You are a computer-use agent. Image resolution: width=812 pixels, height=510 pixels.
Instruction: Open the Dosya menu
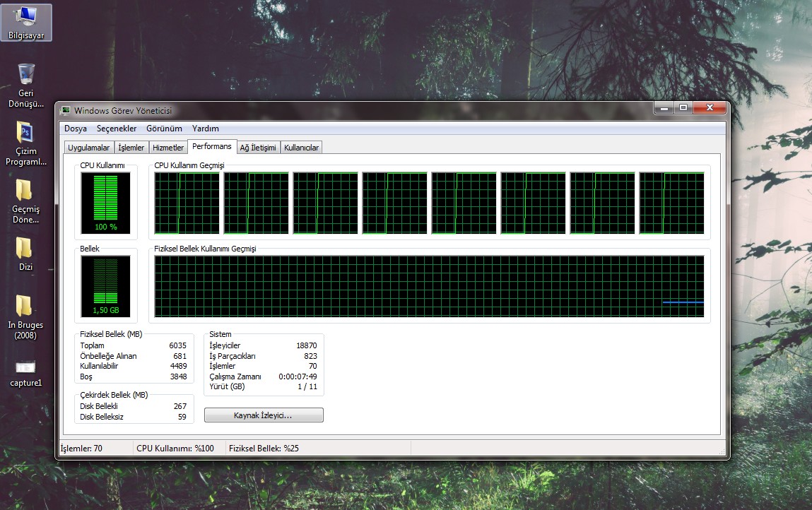(x=76, y=129)
